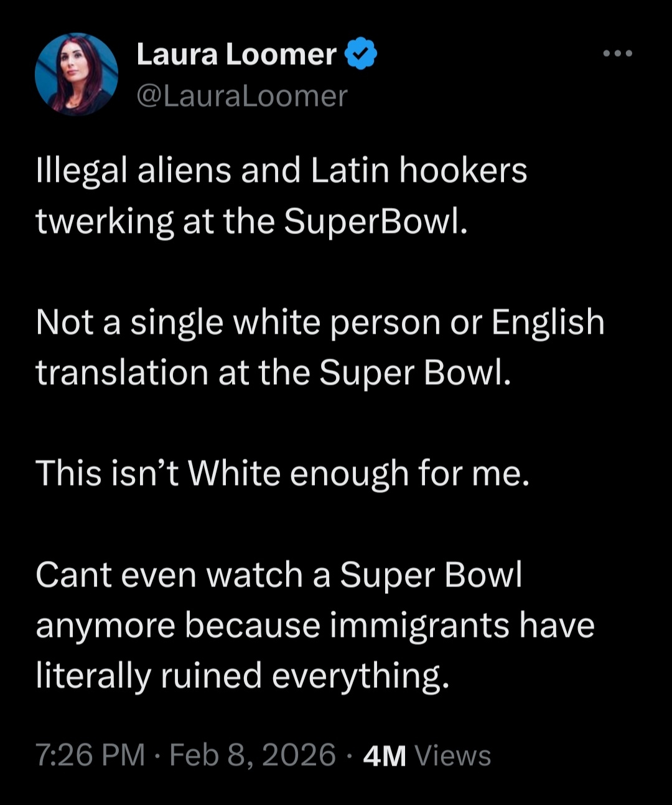Open the @LauraLoomer handle link
Image resolution: width=672 pixels, height=805 pixels.
(x=241, y=96)
